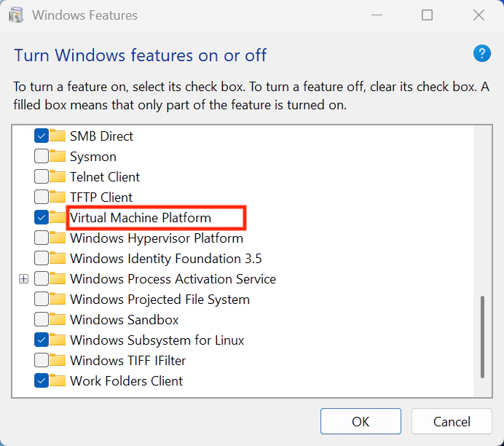Click the folder icon beside Windows Sandbox
The height and width of the screenshot is (446, 504).
pyautogui.click(x=58, y=319)
